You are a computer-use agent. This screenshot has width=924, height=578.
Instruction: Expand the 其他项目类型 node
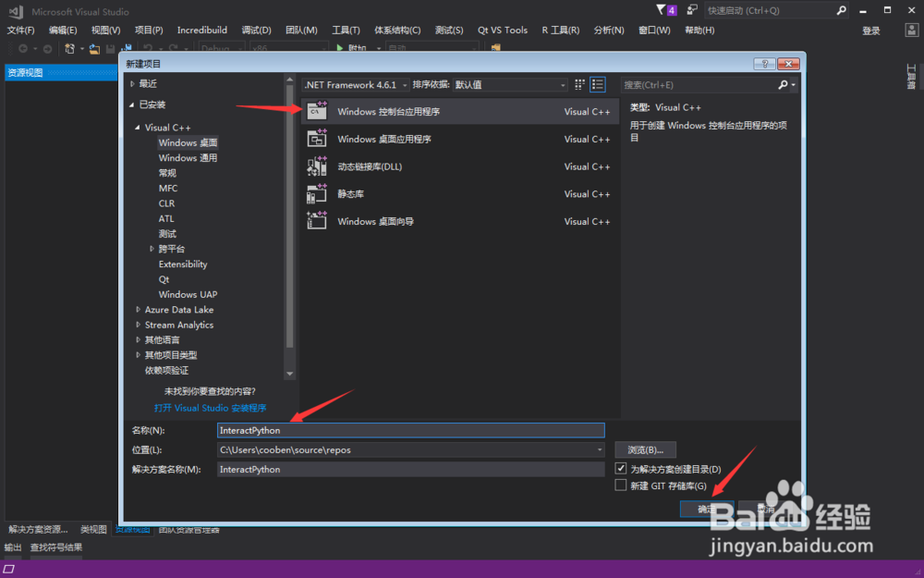tap(138, 355)
